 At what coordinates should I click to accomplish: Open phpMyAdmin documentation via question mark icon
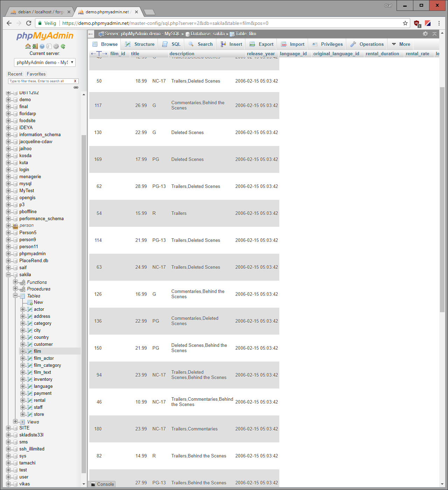42,46
